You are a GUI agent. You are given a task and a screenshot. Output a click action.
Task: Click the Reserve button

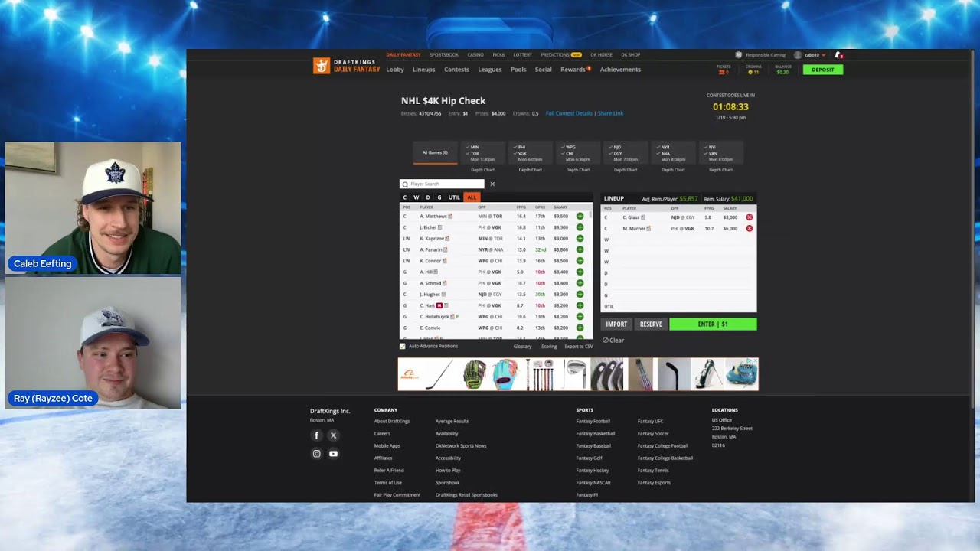click(x=651, y=324)
